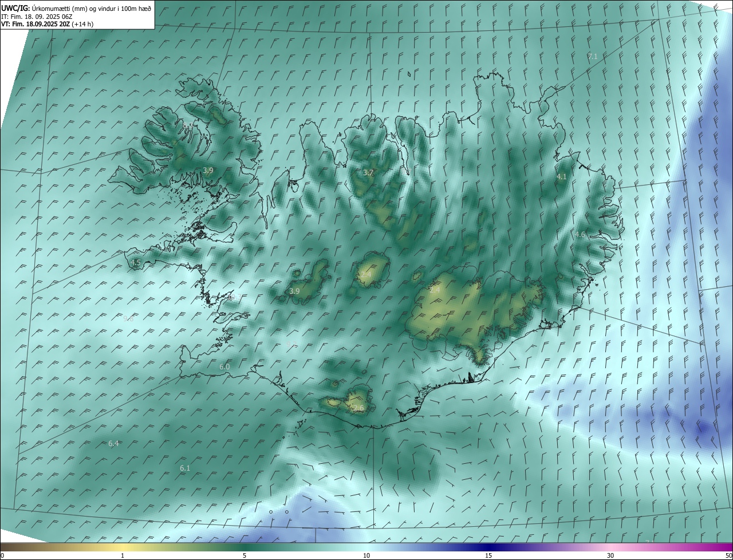Image resolution: width=733 pixels, height=560 pixels.
Task: Select the VT: Fim. 18.09.2025 20Z line
Action: (x=47, y=24)
